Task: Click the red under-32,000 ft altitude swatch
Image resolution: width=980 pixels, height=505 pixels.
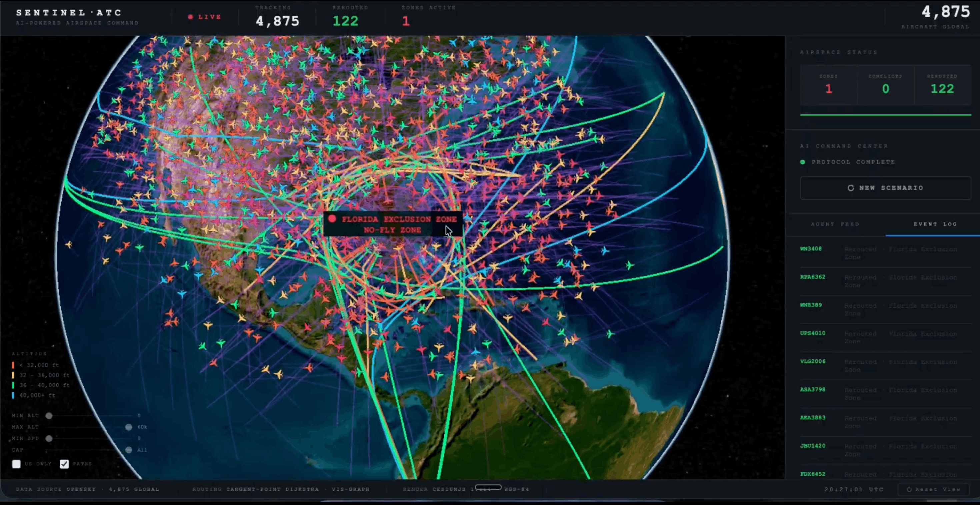Action: point(13,365)
